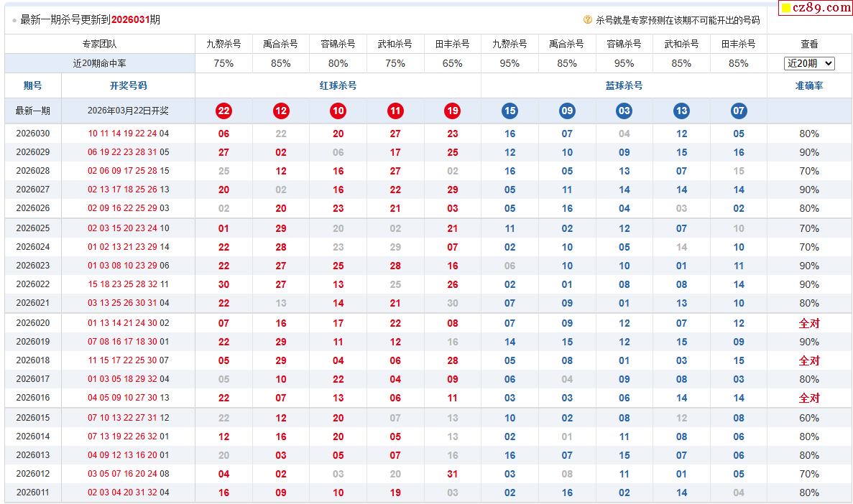Click draw numbers 15 18 23 25 28 32 11
Screen dimensions: 853x504
tap(129, 284)
